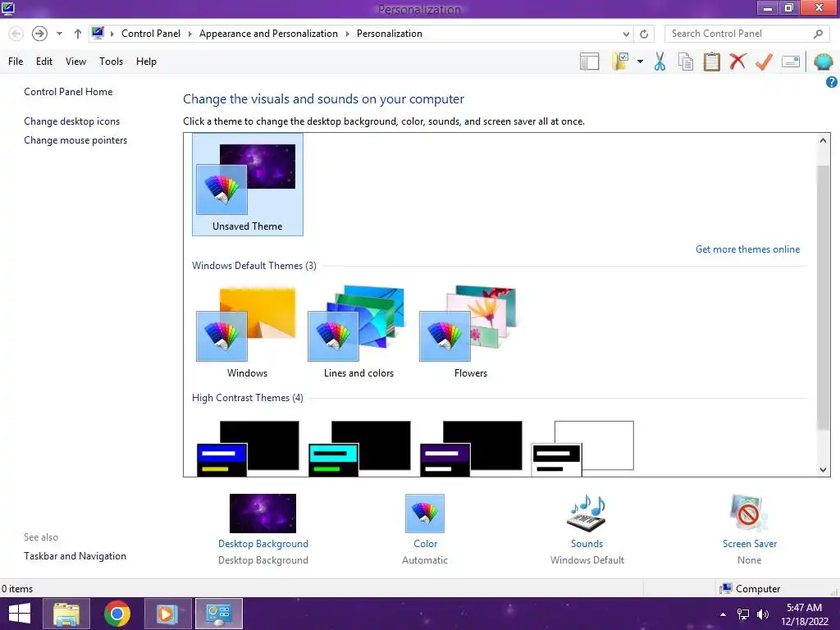Expand the chevron after Control Panel breadcrumb

click(x=189, y=34)
